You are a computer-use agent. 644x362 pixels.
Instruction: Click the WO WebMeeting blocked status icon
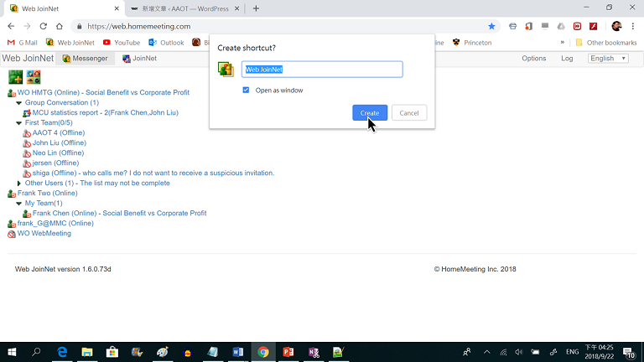[x=12, y=234]
